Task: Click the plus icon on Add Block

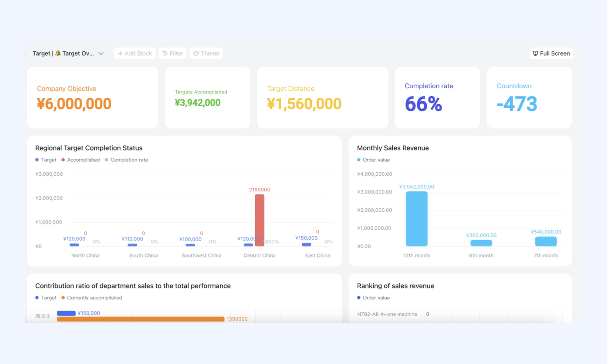Action: click(x=120, y=53)
